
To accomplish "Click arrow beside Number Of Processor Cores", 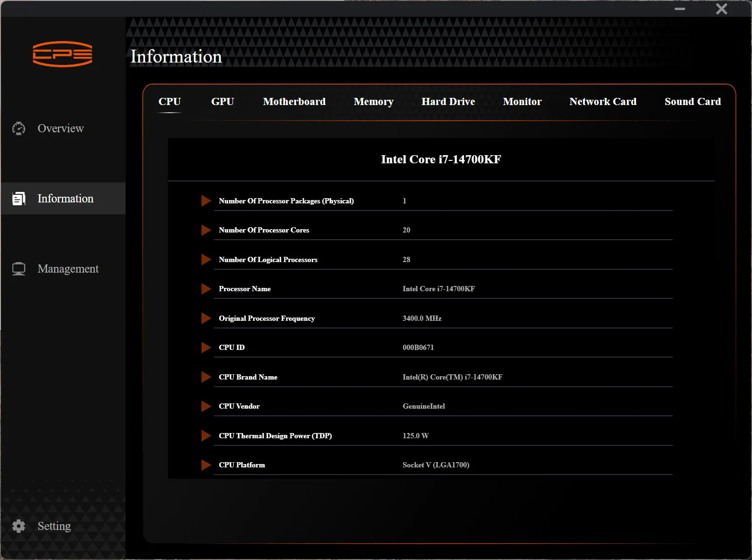I will coord(206,230).
